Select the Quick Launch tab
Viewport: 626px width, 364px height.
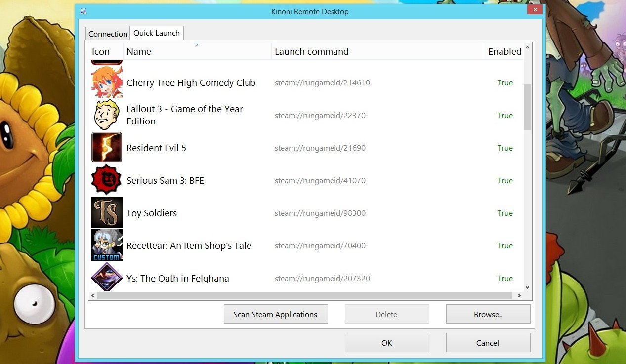pos(157,33)
